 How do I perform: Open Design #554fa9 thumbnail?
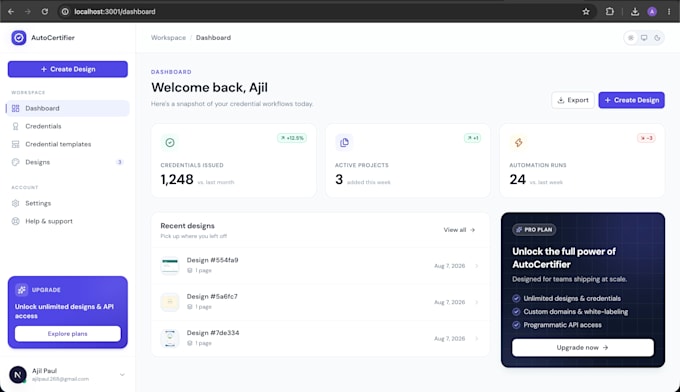pos(170,265)
